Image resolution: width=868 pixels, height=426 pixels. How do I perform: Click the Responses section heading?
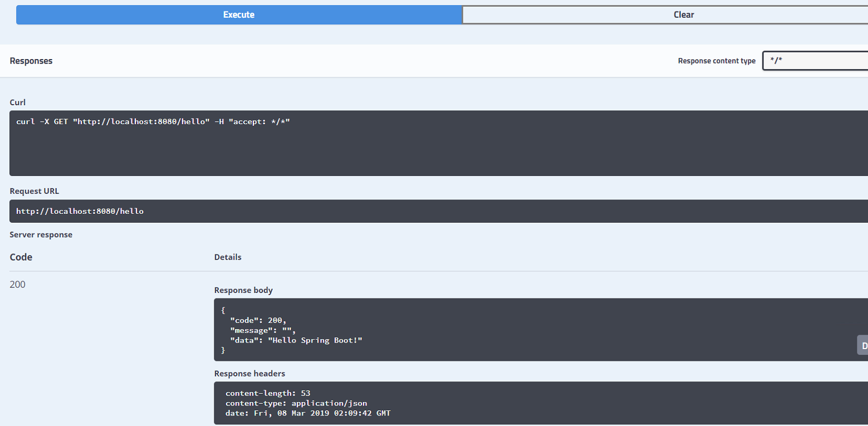coord(31,61)
